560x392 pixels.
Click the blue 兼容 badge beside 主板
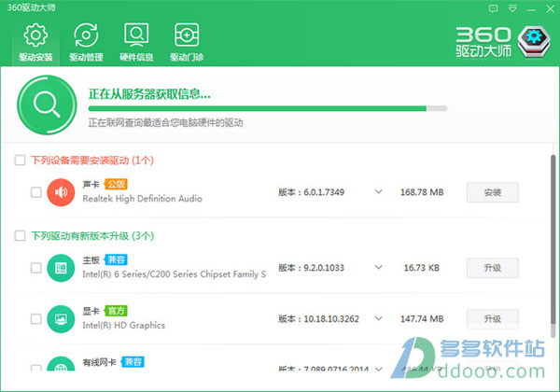pos(116,259)
